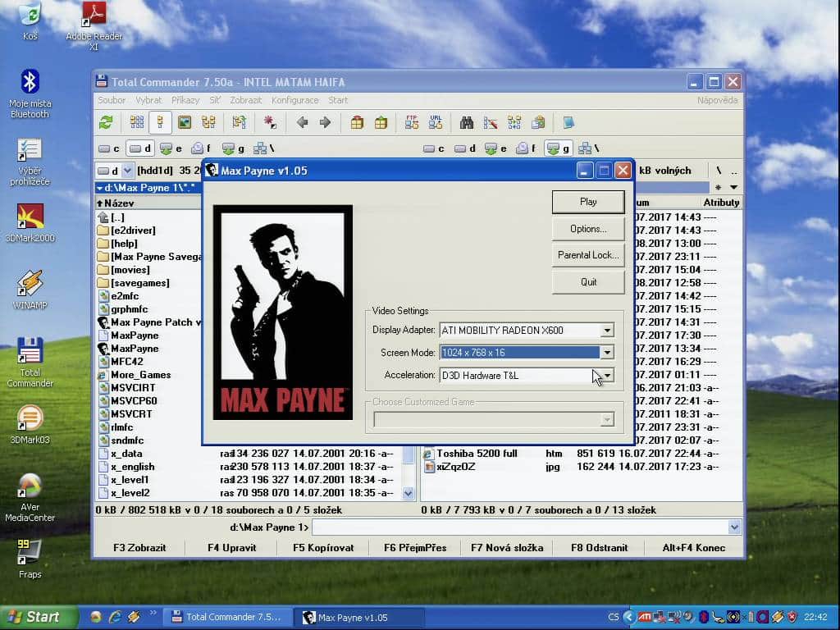Open Internet Explorer quick launch icon
The height and width of the screenshot is (630, 840).
tap(114, 617)
